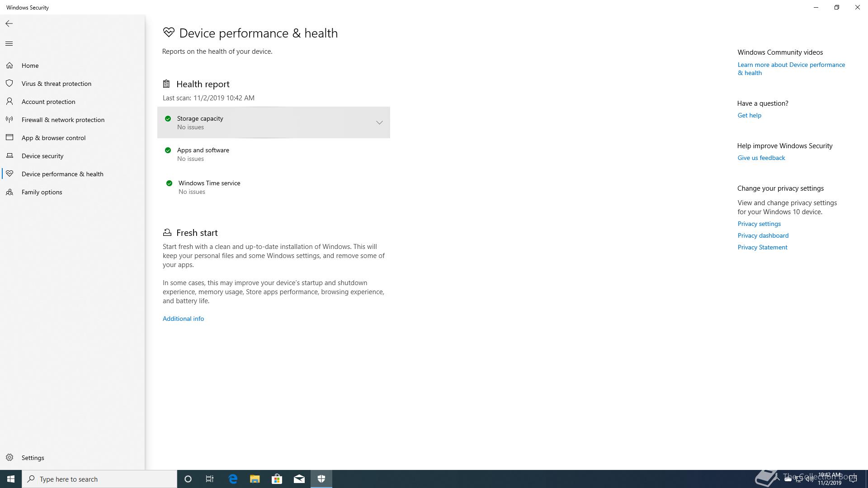Click the Virus & threat protection shield icon
The image size is (868, 488).
(9, 84)
